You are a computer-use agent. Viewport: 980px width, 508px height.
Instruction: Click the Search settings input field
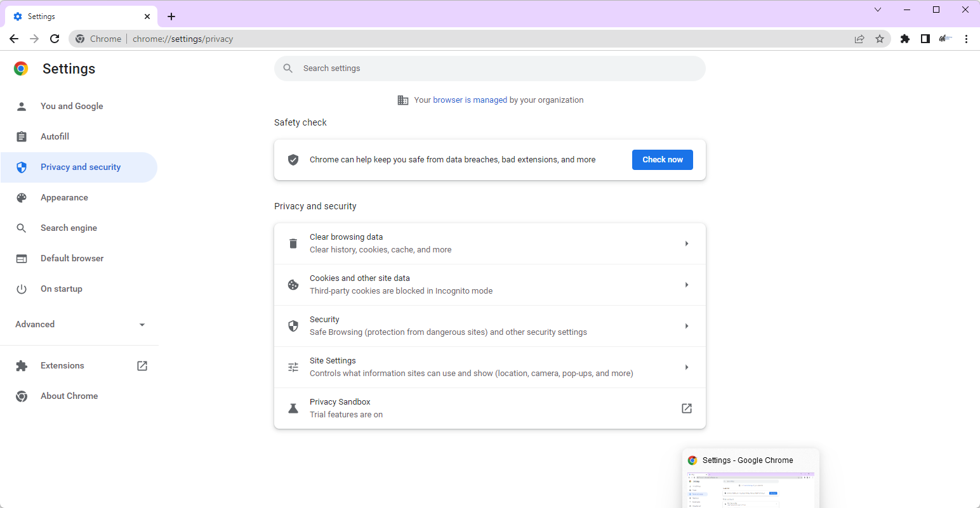click(490, 68)
